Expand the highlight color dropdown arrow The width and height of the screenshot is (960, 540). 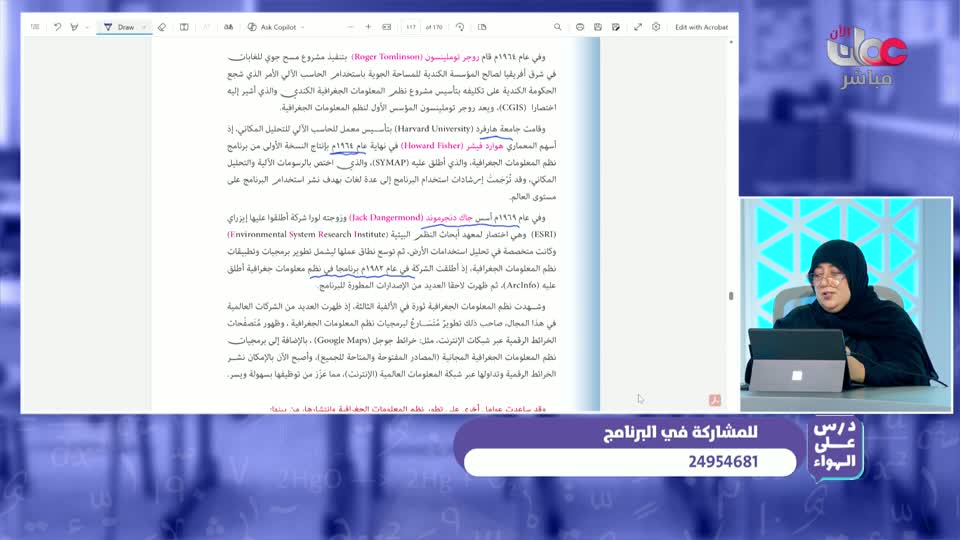pos(87,27)
